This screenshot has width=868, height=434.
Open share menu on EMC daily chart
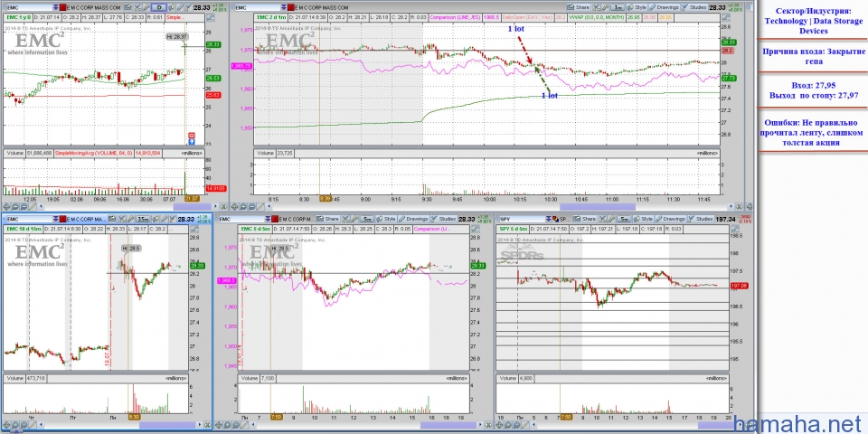coord(127,7)
